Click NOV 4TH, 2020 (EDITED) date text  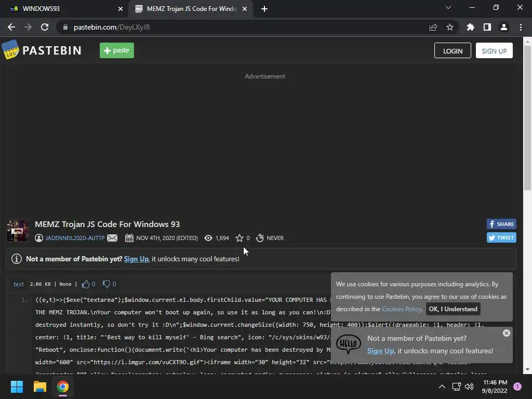[167, 238]
